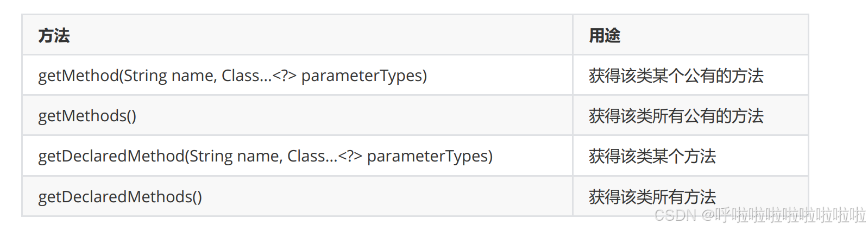The height and width of the screenshot is (230, 868).
Task: Click "某个" in the getDeclaredMethod description
Action: [x=668, y=156]
